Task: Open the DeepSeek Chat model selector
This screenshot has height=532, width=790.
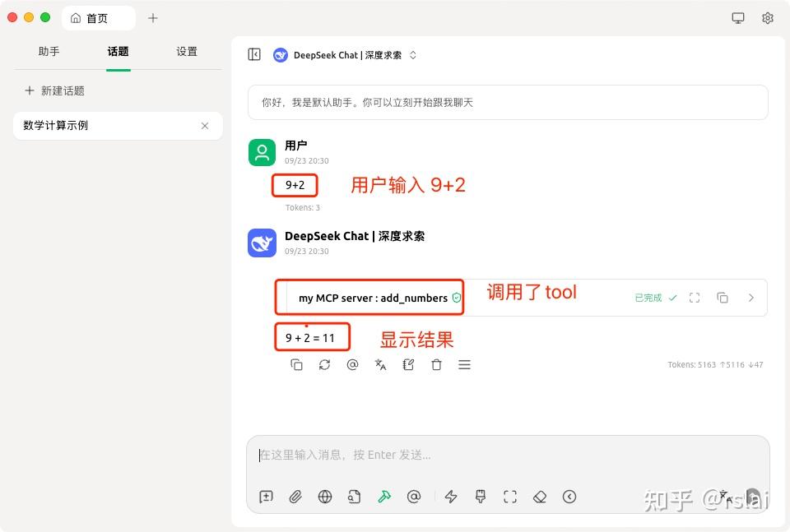Action: (345, 55)
